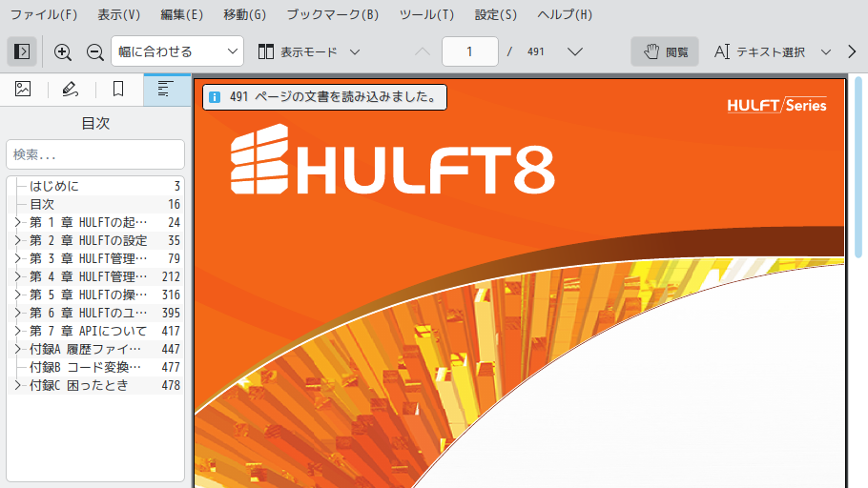Zoom in with magnifier plus icon
Image resolution: width=868 pixels, height=488 pixels.
(x=63, y=52)
